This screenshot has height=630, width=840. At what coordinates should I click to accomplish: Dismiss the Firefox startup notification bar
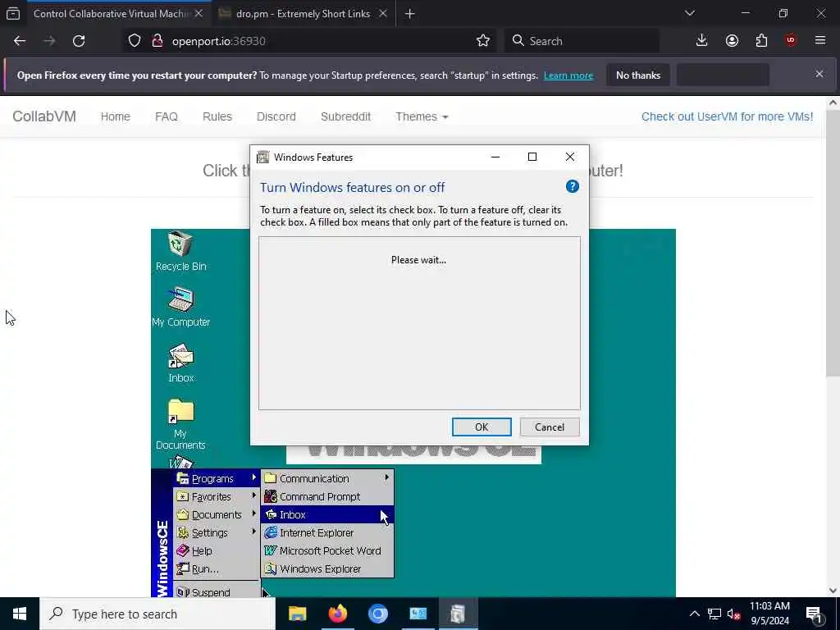point(819,74)
